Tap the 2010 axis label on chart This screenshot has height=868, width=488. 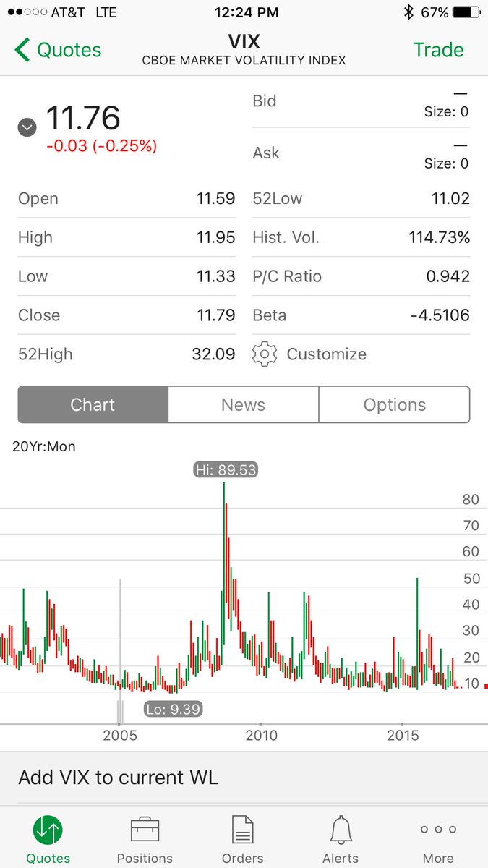pyautogui.click(x=261, y=735)
